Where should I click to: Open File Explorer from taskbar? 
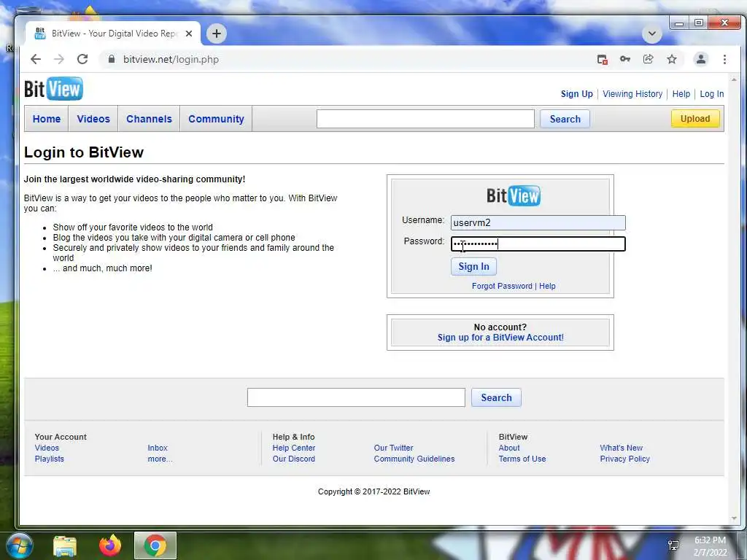65,545
